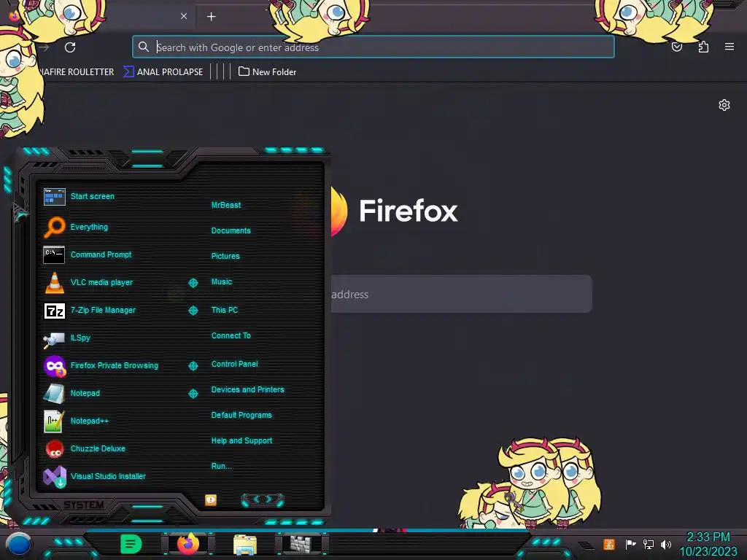Focus the Firefox address bar
The width and height of the screenshot is (747, 560).
coord(373,47)
